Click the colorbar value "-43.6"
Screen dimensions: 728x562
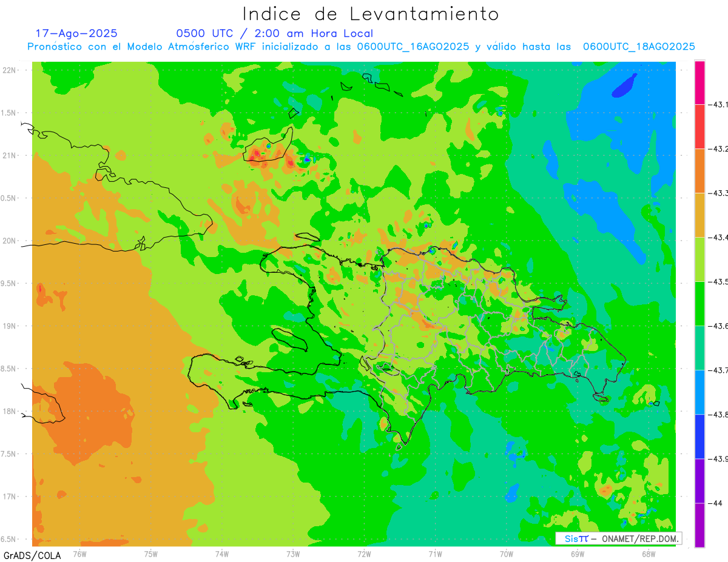click(x=718, y=326)
